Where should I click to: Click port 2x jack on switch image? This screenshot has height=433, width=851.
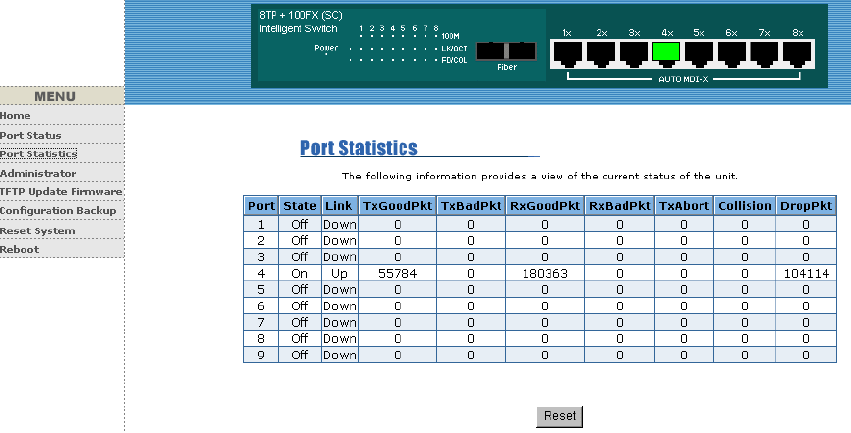[x=601, y=54]
